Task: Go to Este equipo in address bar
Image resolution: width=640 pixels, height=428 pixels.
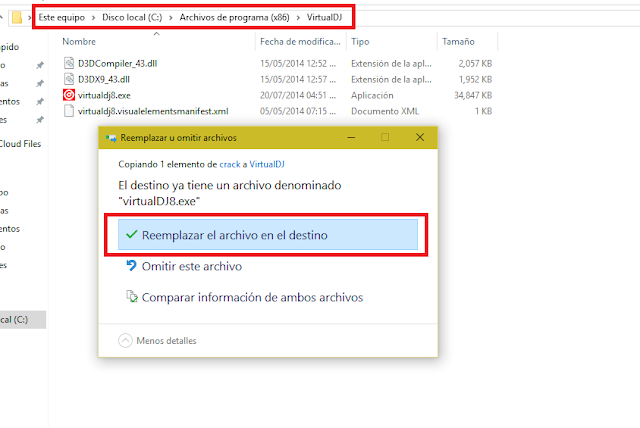Action: click(62, 18)
